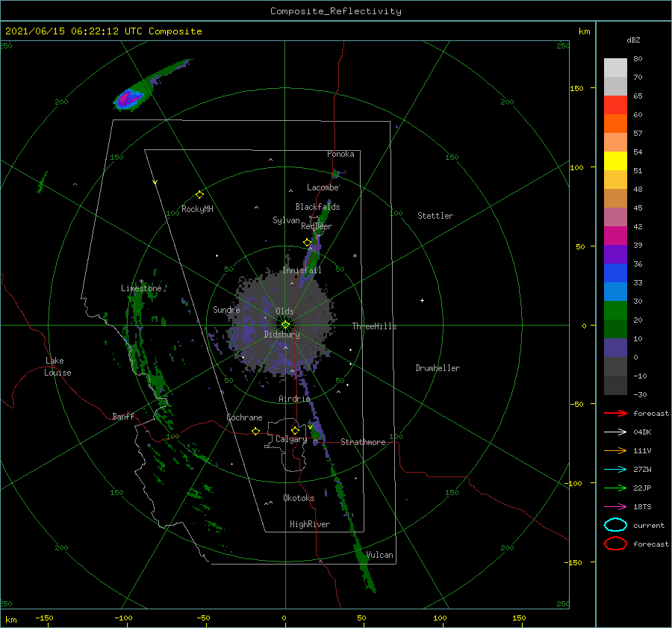Click the cyan current ellipse icon

point(615,525)
